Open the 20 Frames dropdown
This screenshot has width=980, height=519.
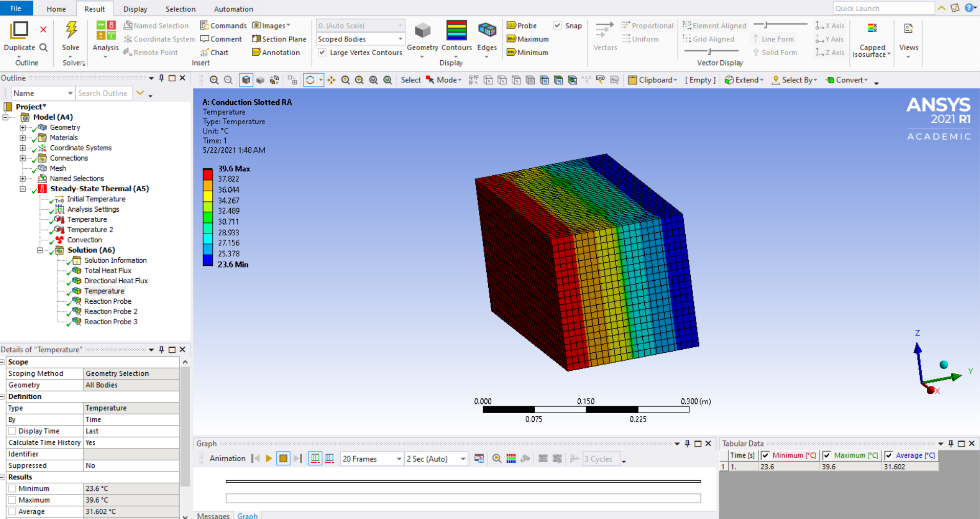click(x=372, y=459)
